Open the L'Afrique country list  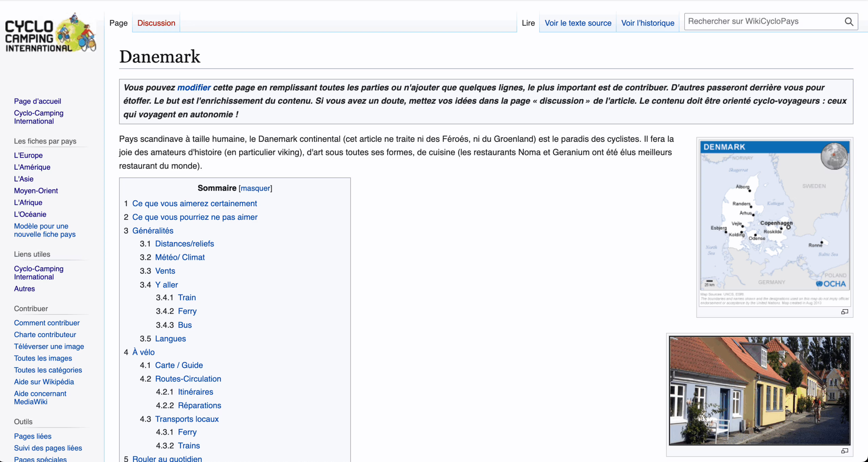(28, 203)
